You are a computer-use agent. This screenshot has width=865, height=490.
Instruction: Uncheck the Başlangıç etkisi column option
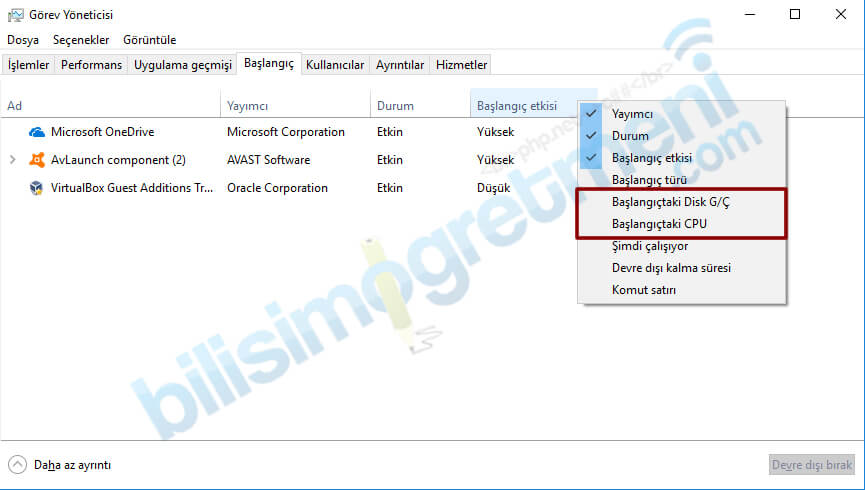[x=652, y=158]
